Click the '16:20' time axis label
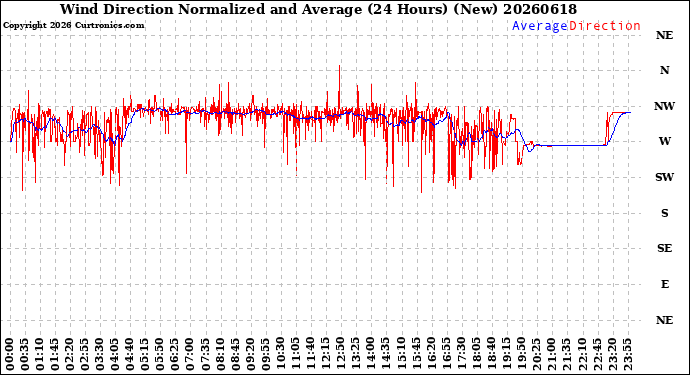The image size is (690, 375). (x=431, y=355)
